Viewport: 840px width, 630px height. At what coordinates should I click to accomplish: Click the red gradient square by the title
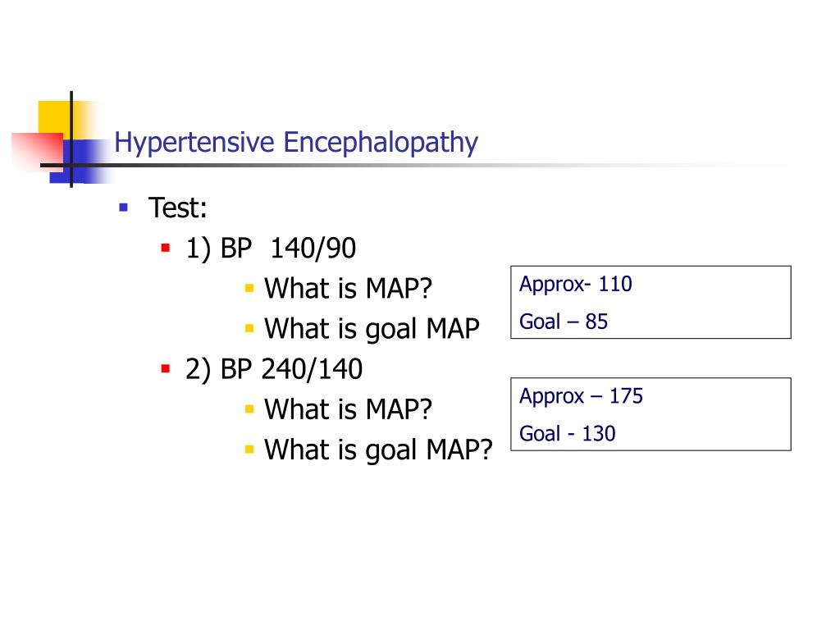click(36, 152)
